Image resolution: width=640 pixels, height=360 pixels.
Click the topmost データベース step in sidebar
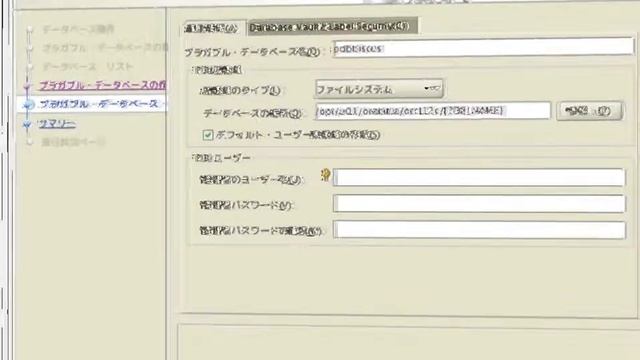pos(78,29)
